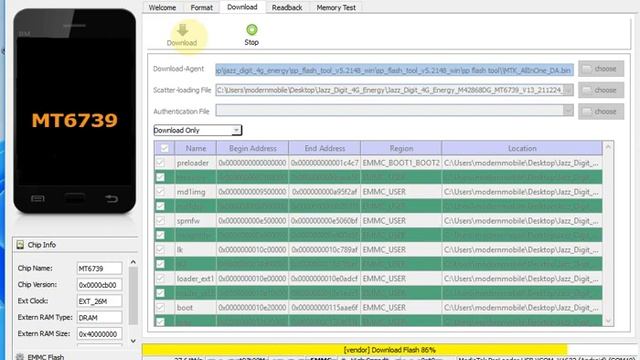
Task: Expand the Scatter-loading File dropdown arrow
Action: 568,90
